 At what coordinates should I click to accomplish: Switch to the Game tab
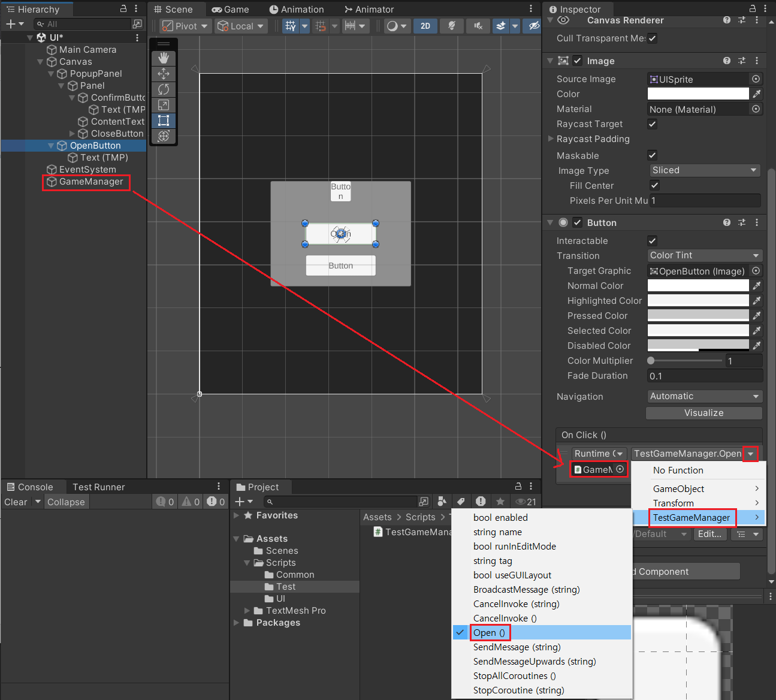tap(231, 10)
